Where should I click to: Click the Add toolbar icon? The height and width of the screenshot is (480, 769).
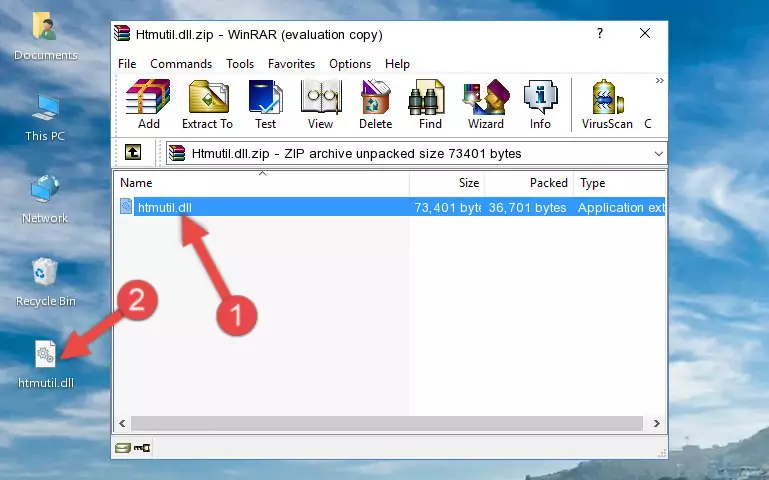click(148, 104)
